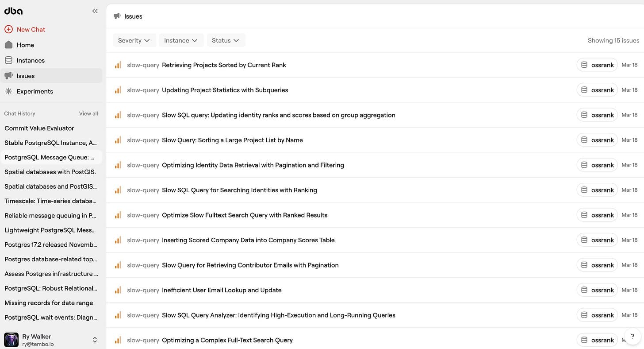This screenshot has width=644, height=349.
Task: Open PostgreSQL wait events chat
Action: 51,318
